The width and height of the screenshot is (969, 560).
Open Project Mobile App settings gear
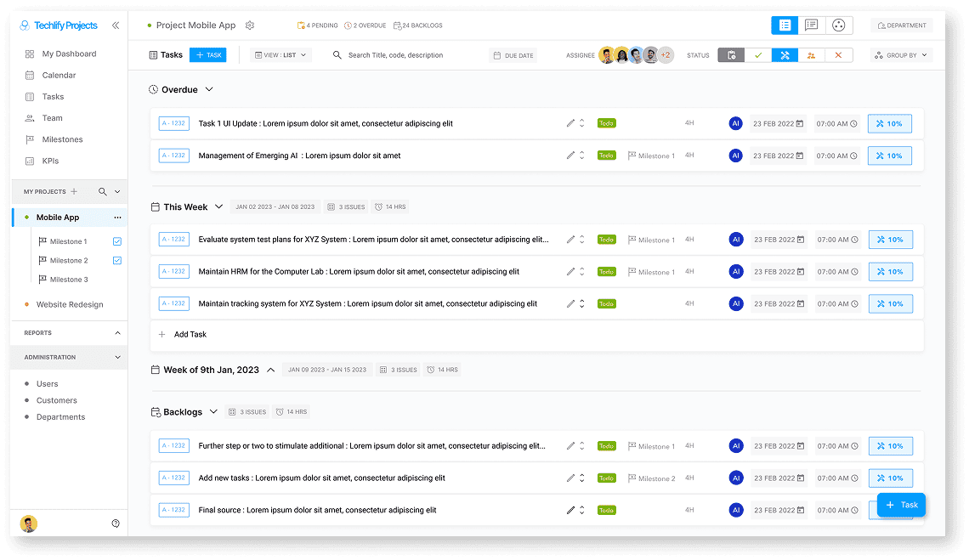pos(250,25)
